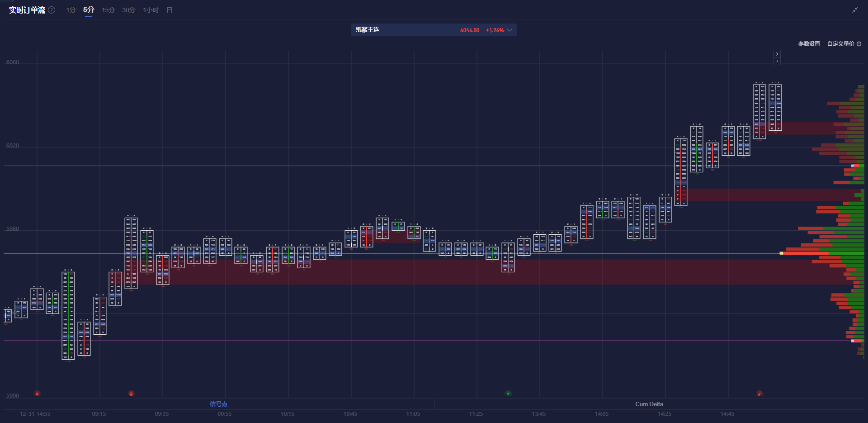The width and height of the screenshot is (868, 423).
Task: Click the red up-arrow signal marker near 12-31 14:55
Action: (x=37, y=394)
